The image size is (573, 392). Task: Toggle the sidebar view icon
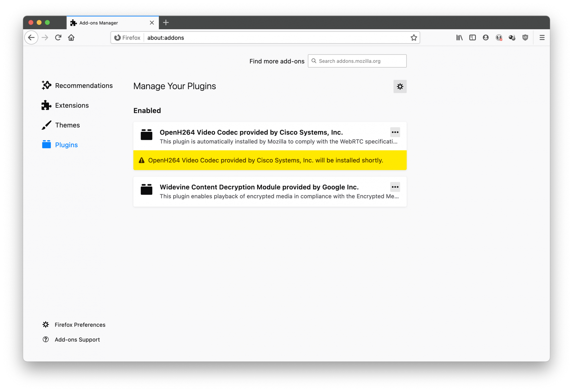(x=472, y=38)
